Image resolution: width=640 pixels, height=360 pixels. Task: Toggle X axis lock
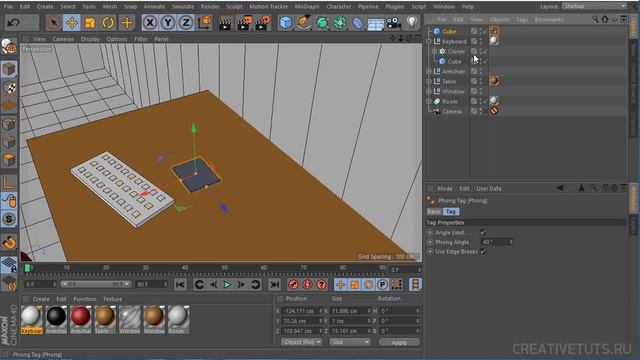(x=150, y=22)
